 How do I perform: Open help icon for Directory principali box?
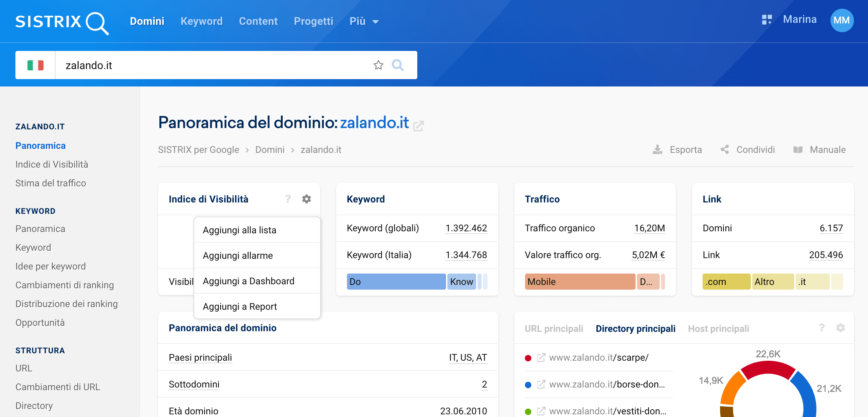pos(822,327)
